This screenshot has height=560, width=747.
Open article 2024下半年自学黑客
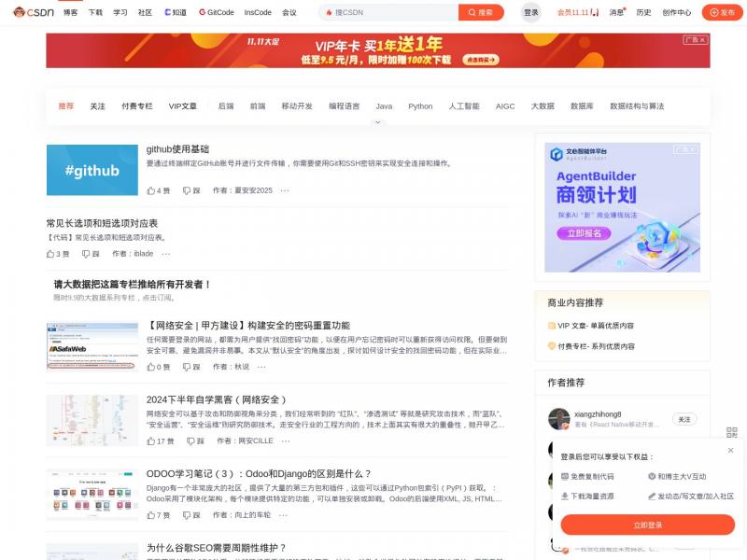216,399
